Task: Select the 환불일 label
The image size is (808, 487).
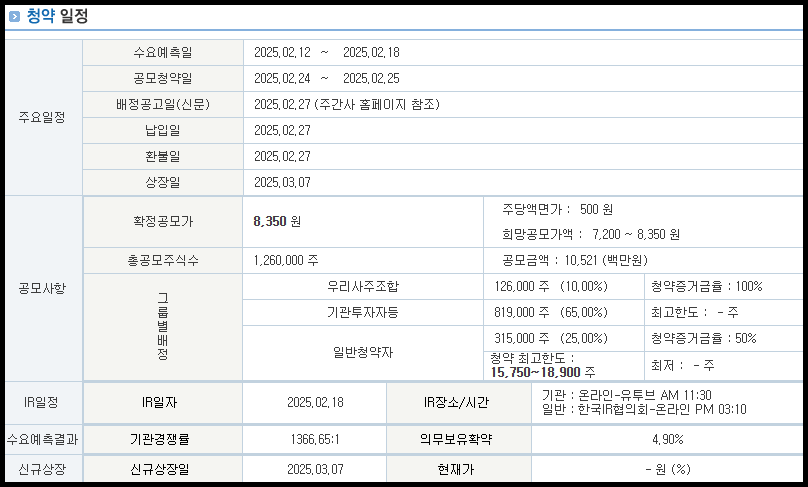Action: coord(163,156)
